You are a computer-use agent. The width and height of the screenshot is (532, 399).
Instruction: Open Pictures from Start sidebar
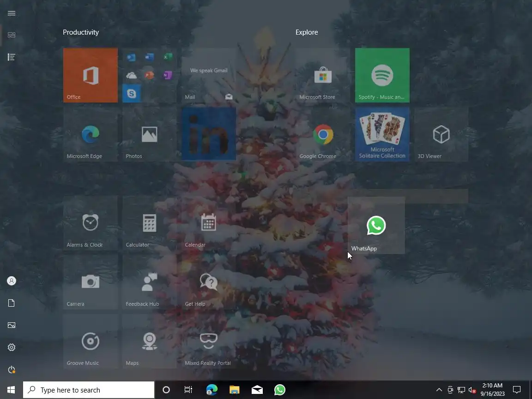[x=12, y=325]
